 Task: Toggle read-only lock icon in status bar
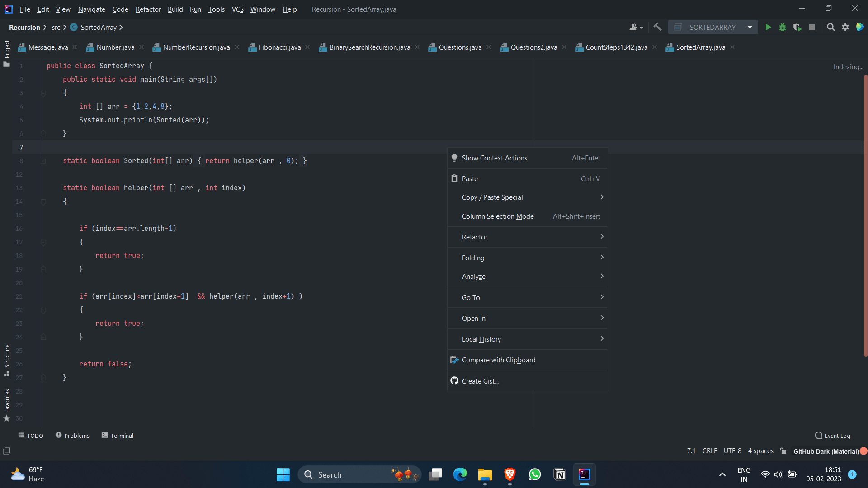point(783,451)
